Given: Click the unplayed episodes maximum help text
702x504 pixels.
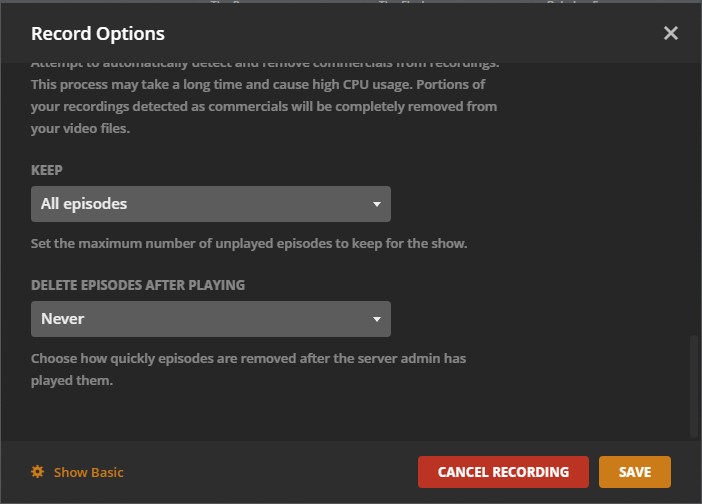Looking at the screenshot, I should click(249, 243).
